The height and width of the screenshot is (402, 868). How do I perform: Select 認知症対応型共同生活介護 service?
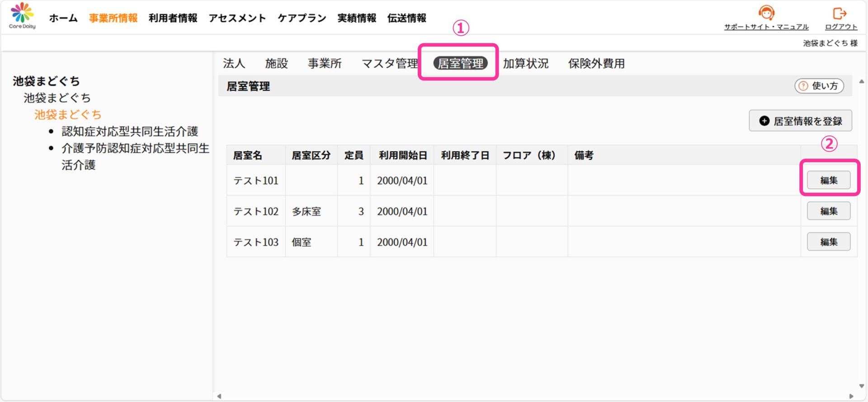[x=130, y=131]
